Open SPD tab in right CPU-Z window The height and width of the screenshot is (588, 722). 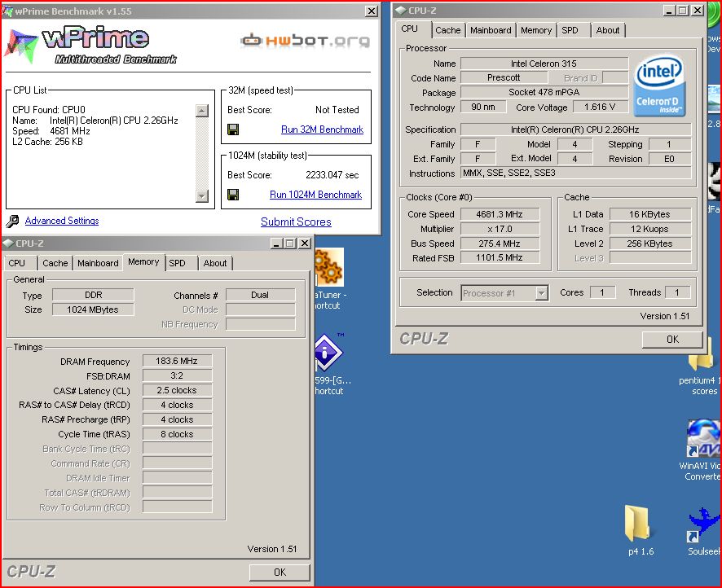click(573, 30)
